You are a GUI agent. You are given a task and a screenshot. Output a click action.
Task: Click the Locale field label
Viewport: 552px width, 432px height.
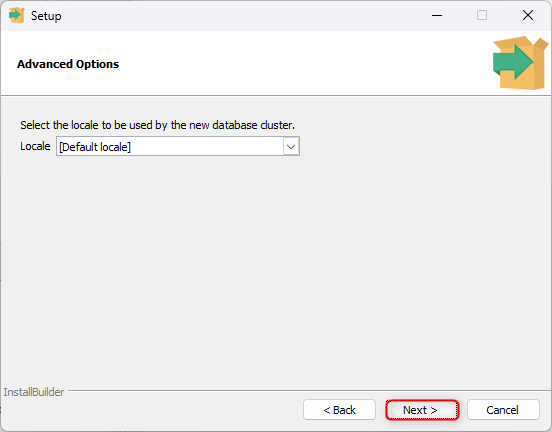(x=35, y=146)
